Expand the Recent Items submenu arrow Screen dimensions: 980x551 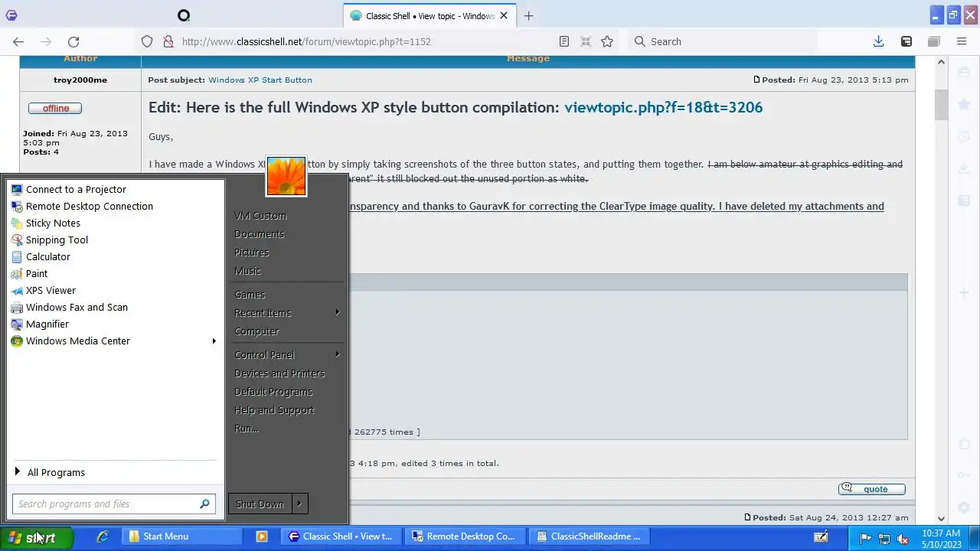tap(337, 312)
